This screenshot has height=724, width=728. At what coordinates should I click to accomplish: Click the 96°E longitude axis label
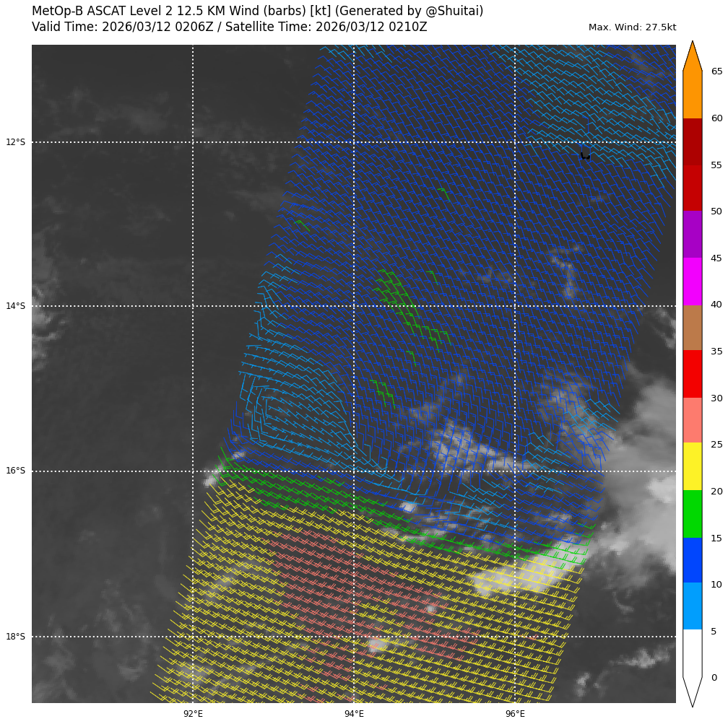pos(515,714)
